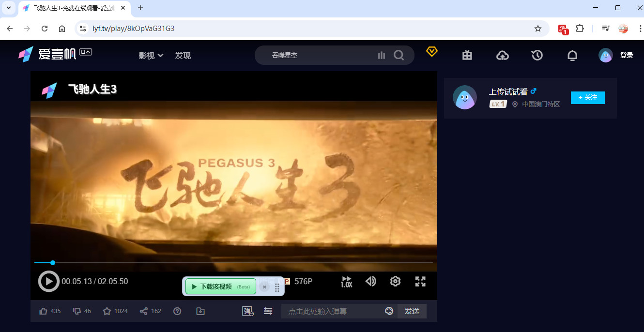The image size is (644, 332).
Task: Favorite the video (1024 star)
Action: pyautogui.click(x=115, y=311)
